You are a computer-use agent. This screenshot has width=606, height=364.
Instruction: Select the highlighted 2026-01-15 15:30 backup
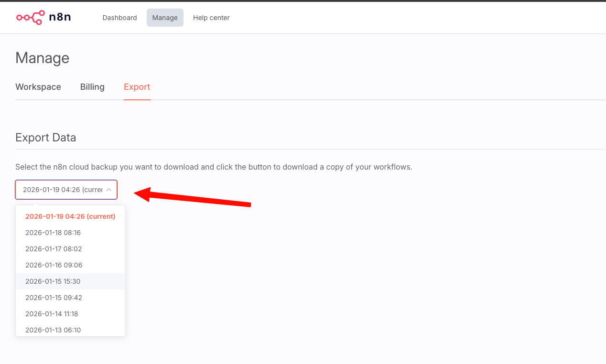pyautogui.click(x=53, y=281)
